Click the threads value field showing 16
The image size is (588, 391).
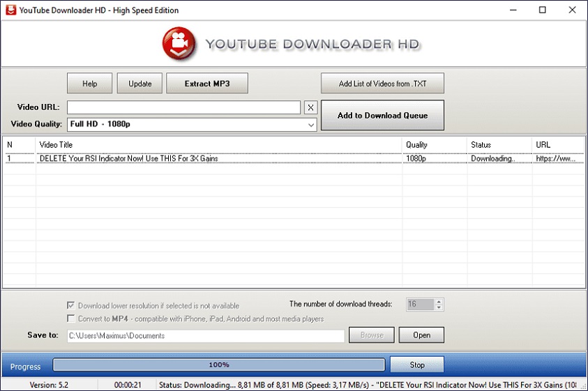click(421, 304)
